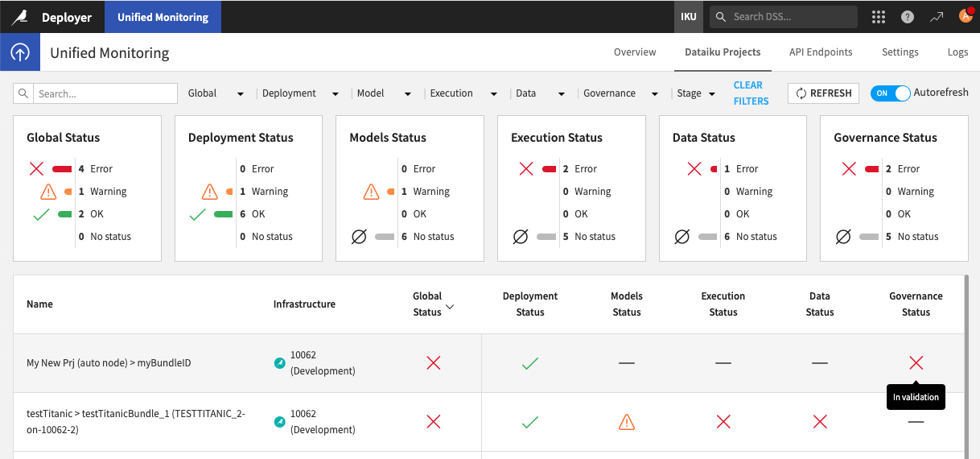
Task: Open the apps grid menu
Action: (x=879, y=17)
